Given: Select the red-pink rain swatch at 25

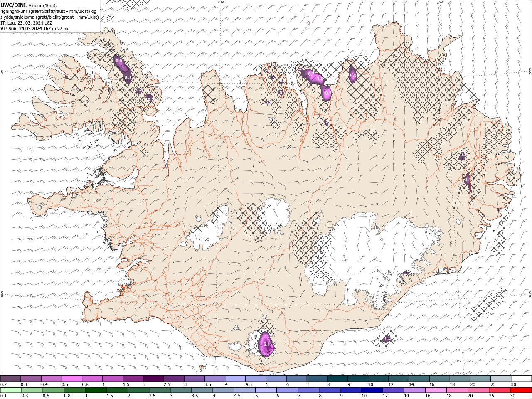Looking at the screenshot, I should [x=499, y=390].
